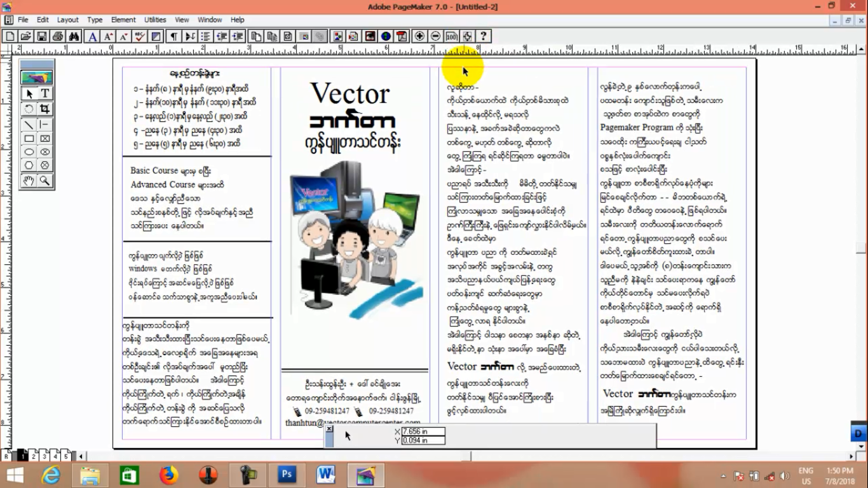
Task: Click the Zoom Out minus icon
Action: pos(435,36)
